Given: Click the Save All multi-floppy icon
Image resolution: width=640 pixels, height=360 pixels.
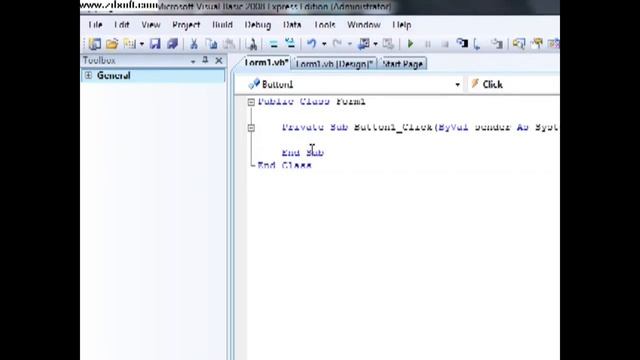Looking at the screenshot, I should (x=172, y=44).
